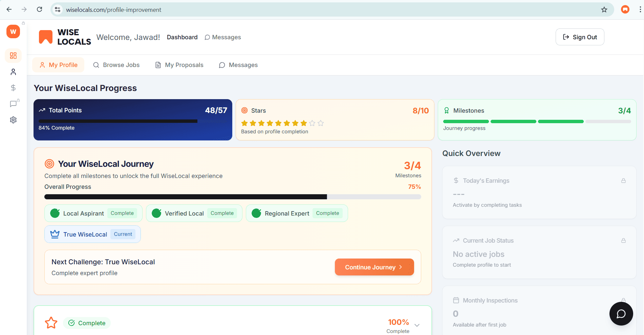Open the Messages speech bubble icon near Dashboard
644x335 pixels.
(207, 37)
